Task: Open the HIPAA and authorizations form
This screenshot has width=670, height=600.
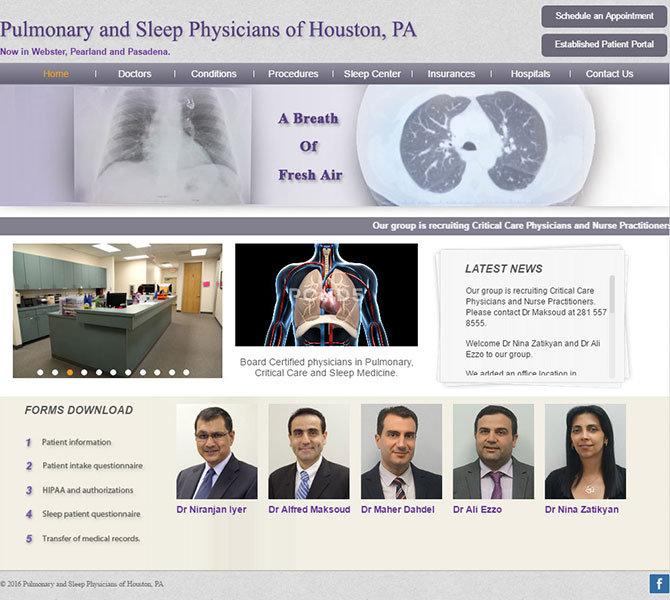Action: point(88,490)
